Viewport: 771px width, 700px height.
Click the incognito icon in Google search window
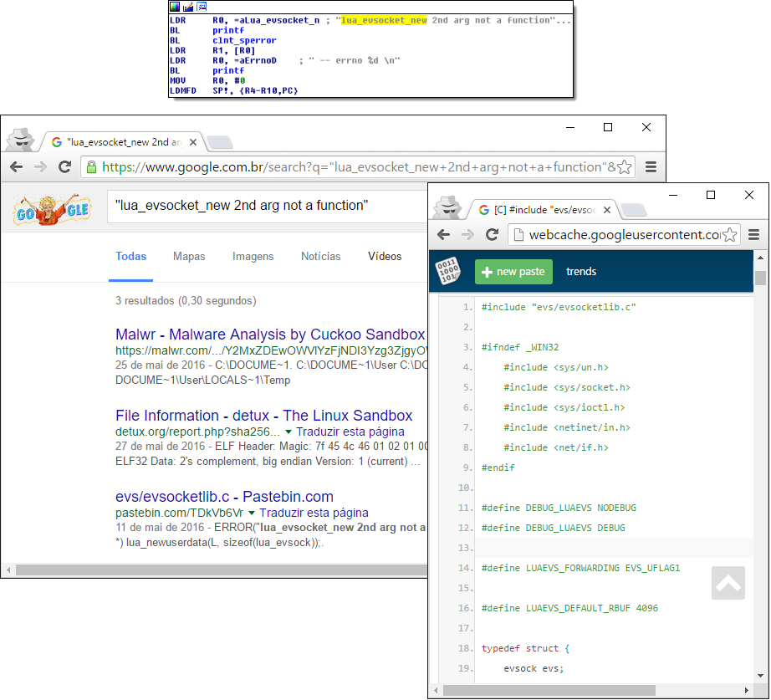coord(21,139)
